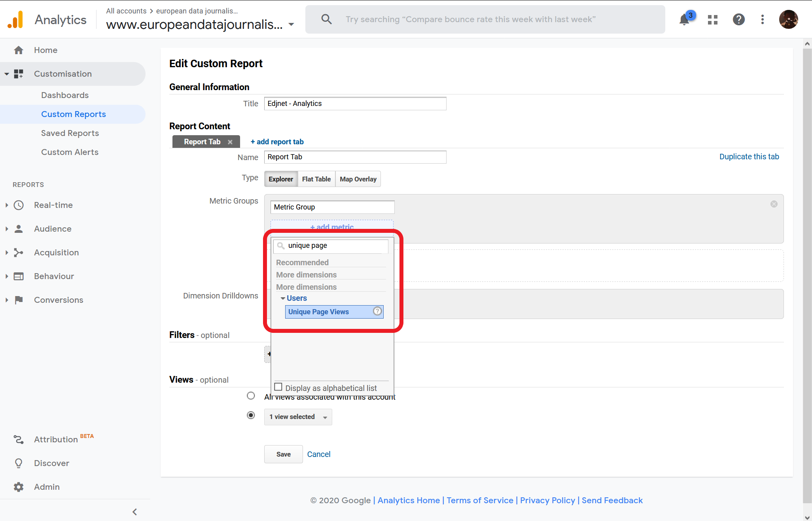Click the Unique Page Views help icon
This screenshot has width=812, height=521.
[377, 311]
